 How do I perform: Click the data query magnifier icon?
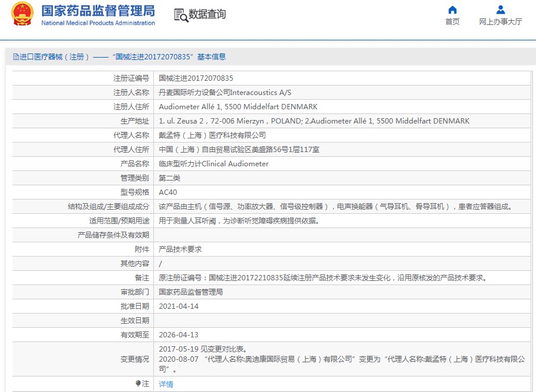[x=181, y=15]
